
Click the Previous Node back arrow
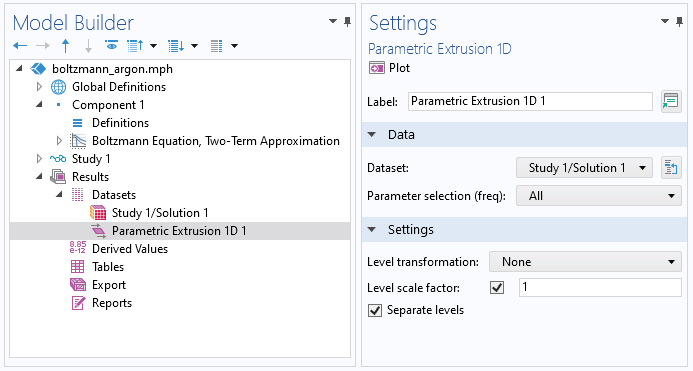[x=20, y=46]
